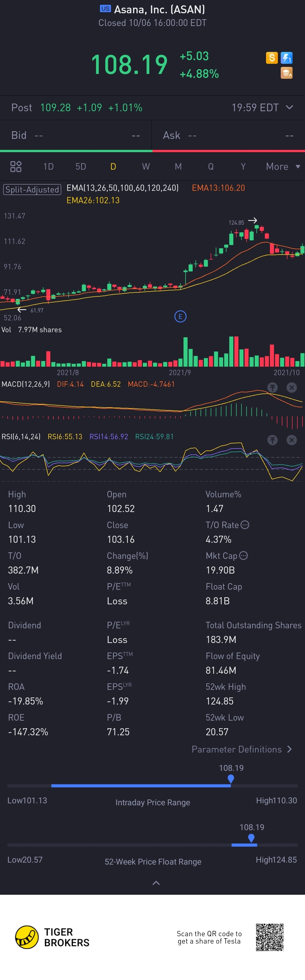Tap the RSI14:56.92 value
The width and height of the screenshot is (305, 980).
pyautogui.click(x=108, y=437)
